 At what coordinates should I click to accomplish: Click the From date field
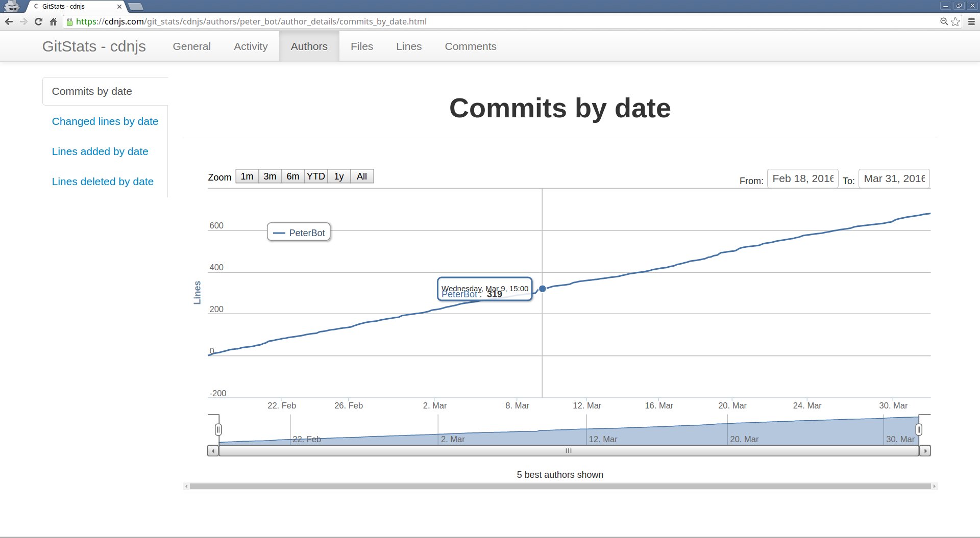(803, 178)
